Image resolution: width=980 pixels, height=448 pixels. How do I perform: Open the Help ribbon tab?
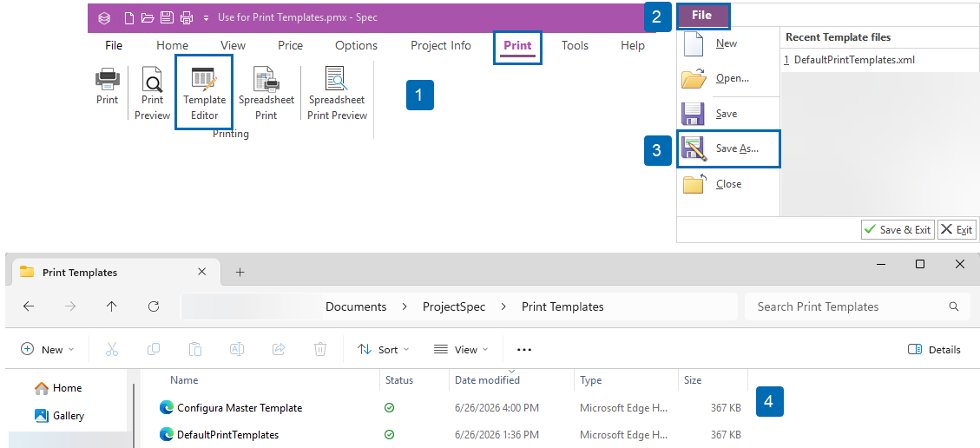pyautogui.click(x=633, y=46)
